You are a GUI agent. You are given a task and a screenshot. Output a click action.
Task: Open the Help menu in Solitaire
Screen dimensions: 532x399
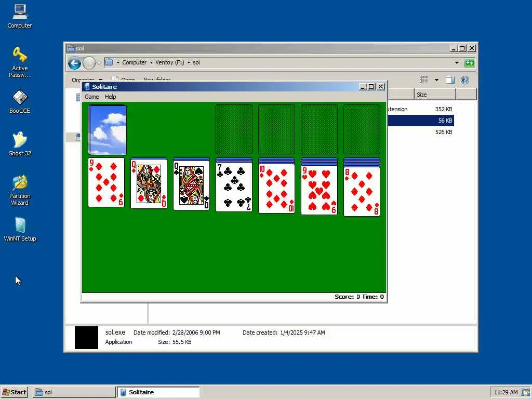click(x=110, y=97)
